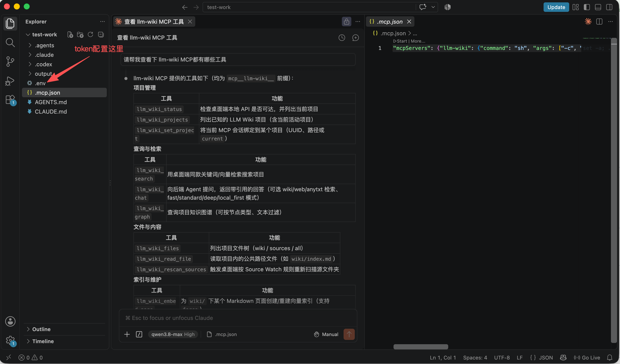Create a new file in test-work
The image size is (620, 364).
[x=70, y=35]
